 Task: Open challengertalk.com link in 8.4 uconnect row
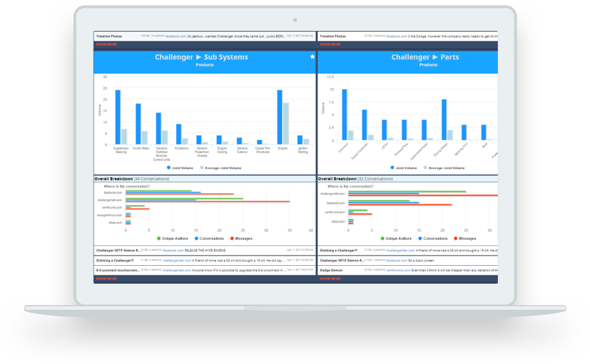[177, 270]
